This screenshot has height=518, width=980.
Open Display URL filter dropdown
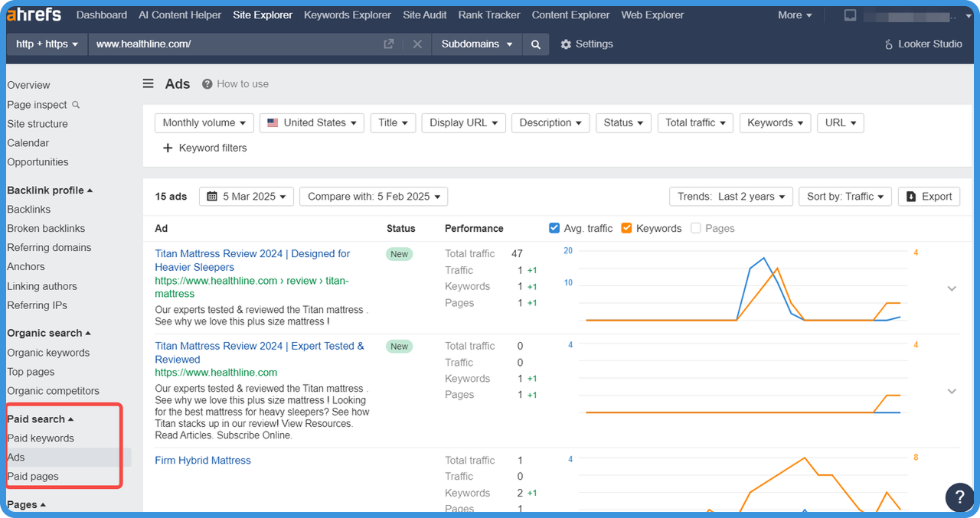(x=464, y=123)
